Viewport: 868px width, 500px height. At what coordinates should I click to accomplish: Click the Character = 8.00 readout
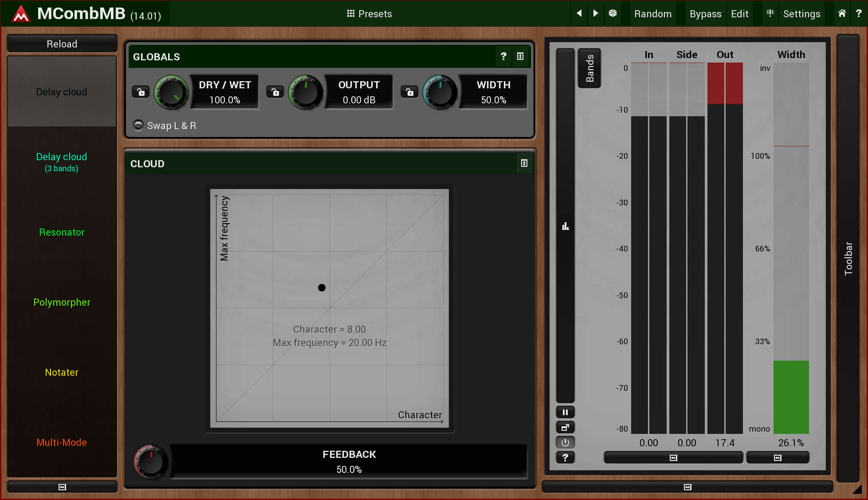click(329, 329)
